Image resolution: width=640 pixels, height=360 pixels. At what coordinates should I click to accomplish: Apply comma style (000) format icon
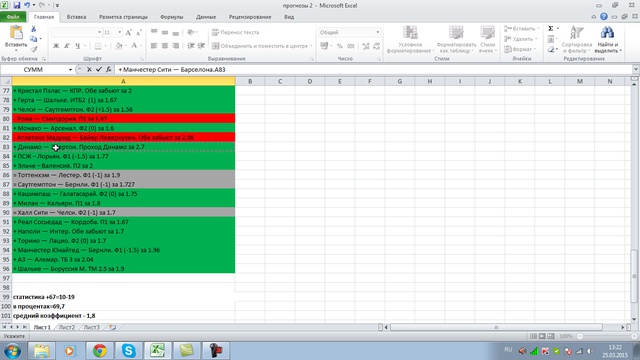coord(351,46)
